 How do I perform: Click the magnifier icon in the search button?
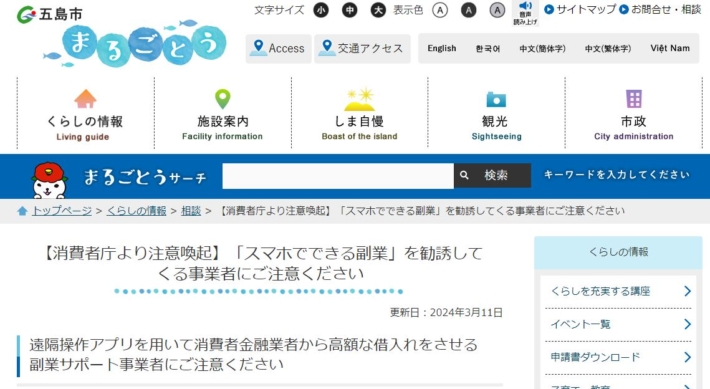[464, 175]
